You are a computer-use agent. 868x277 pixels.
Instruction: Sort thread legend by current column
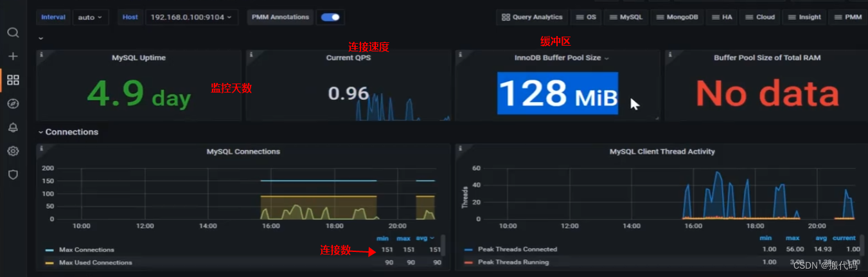coord(844,238)
